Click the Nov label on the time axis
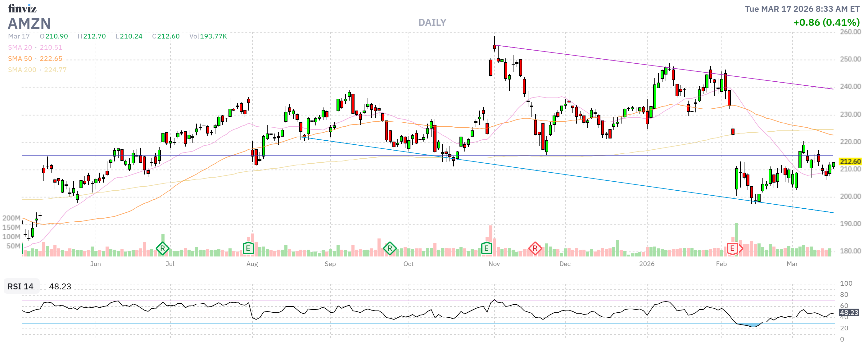The image size is (868, 349). coord(494,264)
